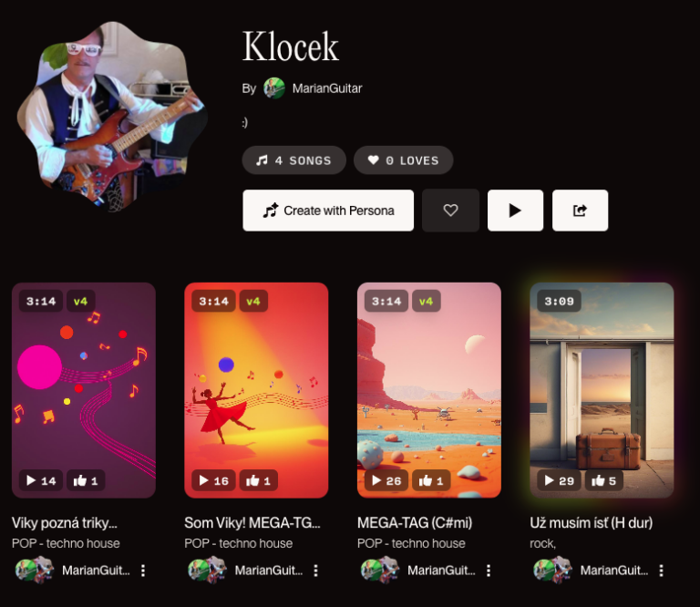
Task: Click Create with Persona button
Action: [x=328, y=211]
